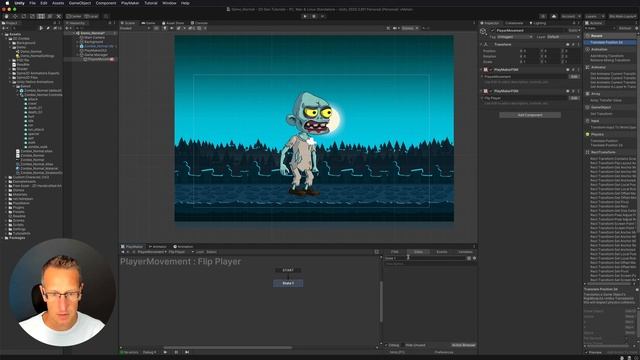Toggle Center pivot mode button
Viewport: 640px width, 360px height.
pos(74,16)
